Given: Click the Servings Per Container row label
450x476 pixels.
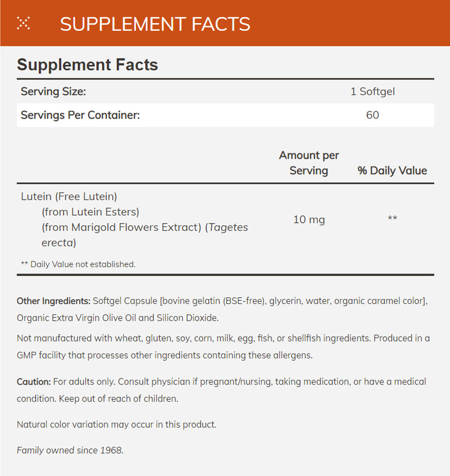Looking at the screenshot, I should tap(80, 115).
